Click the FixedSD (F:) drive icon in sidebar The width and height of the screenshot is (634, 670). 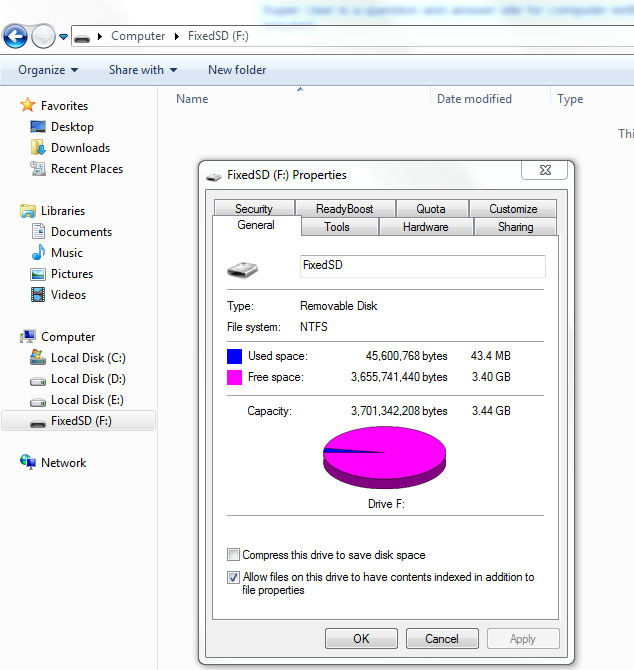tap(38, 423)
